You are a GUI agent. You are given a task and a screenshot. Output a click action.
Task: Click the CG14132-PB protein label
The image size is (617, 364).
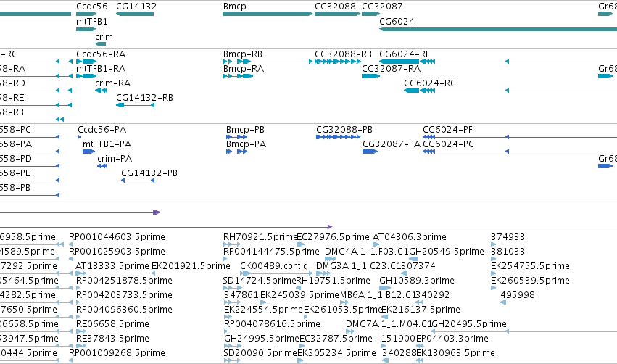point(149,173)
